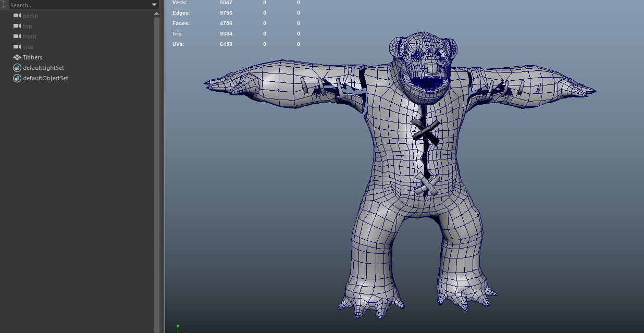Click the Edges count 9756
This screenshot has height=333, width=644.
pos(226,13)
